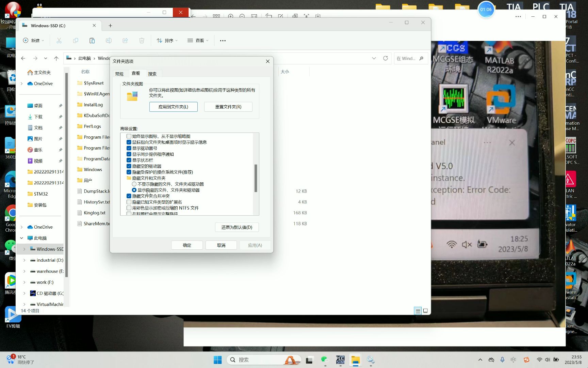Select the Kinglog.txt file
Screen dimensions: 588x368
pos(94,213)
